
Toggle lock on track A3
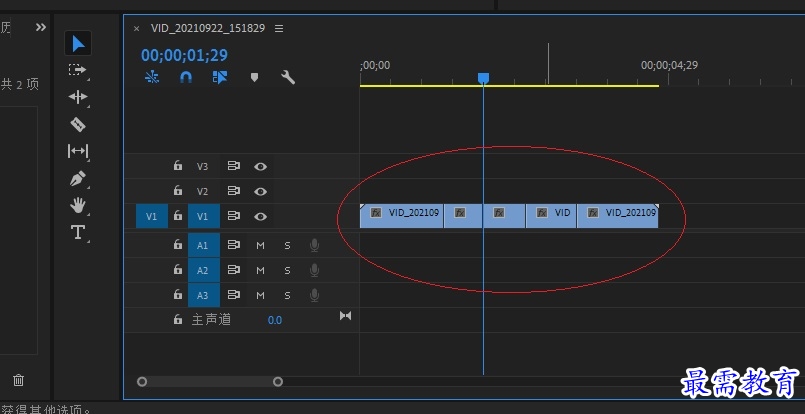178,295
